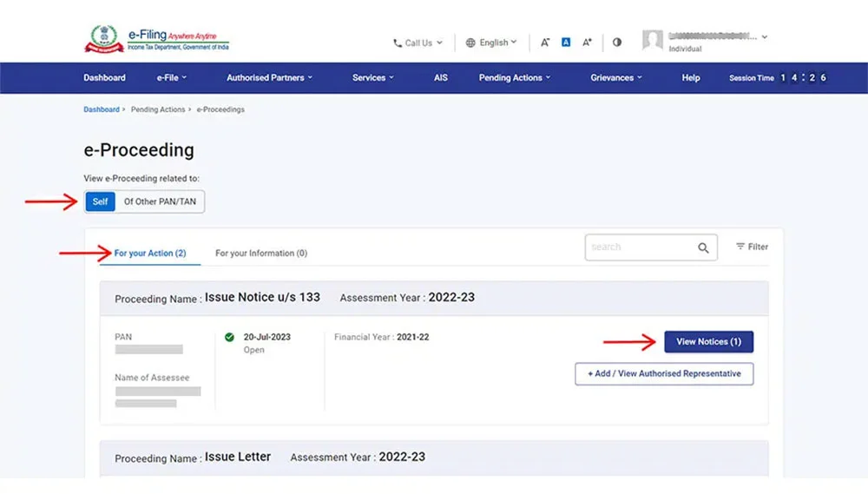Click the e-Filing portal logo

click(x=156, y=40)
